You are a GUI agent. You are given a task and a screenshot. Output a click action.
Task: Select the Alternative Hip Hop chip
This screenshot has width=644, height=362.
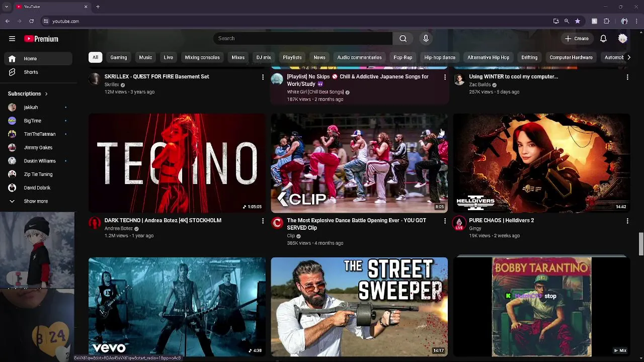[x=489, y=57]
